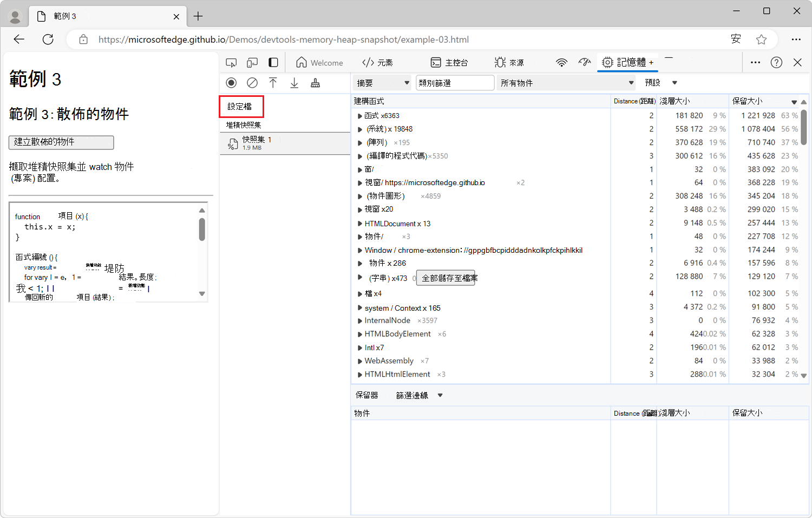Click the favorites star icon

click(x=762, y=40)
